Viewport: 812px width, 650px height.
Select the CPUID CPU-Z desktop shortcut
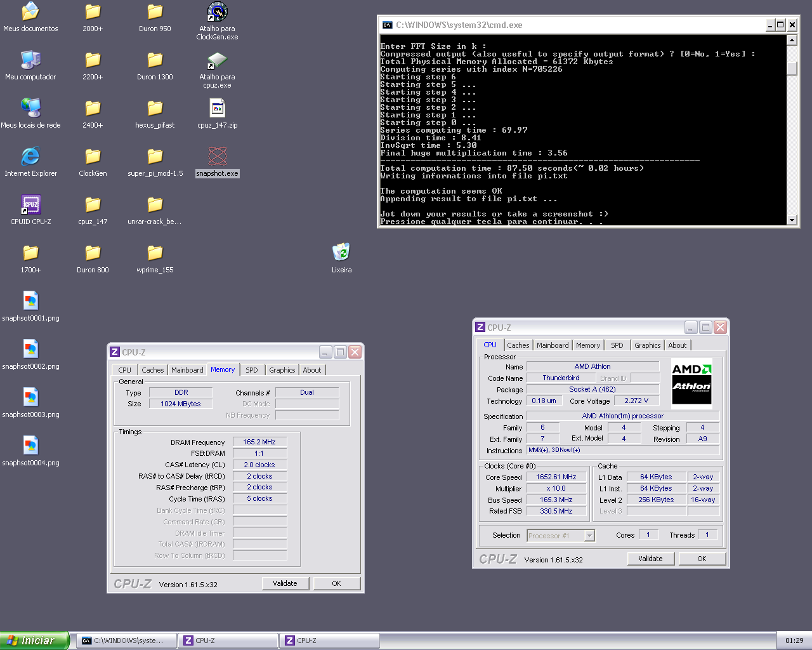(x=30, y=210)
